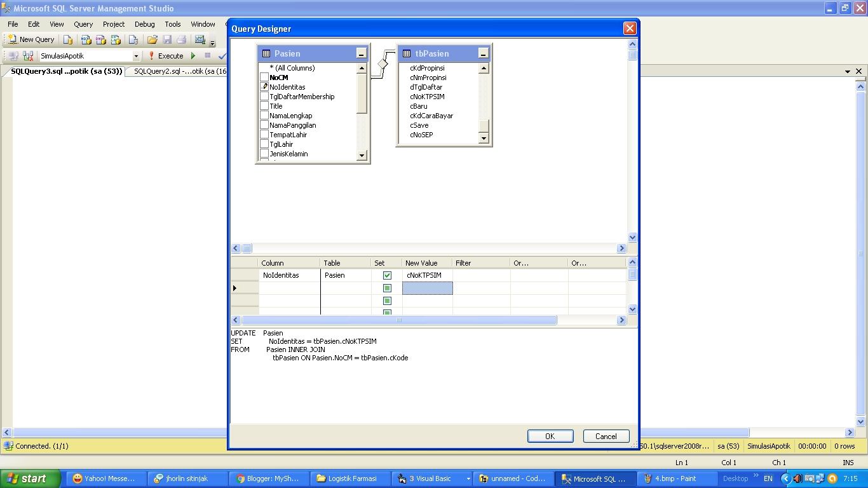Open the Edit menu
This screenshot has height=488, width=868.
click(x=34, y=24)
